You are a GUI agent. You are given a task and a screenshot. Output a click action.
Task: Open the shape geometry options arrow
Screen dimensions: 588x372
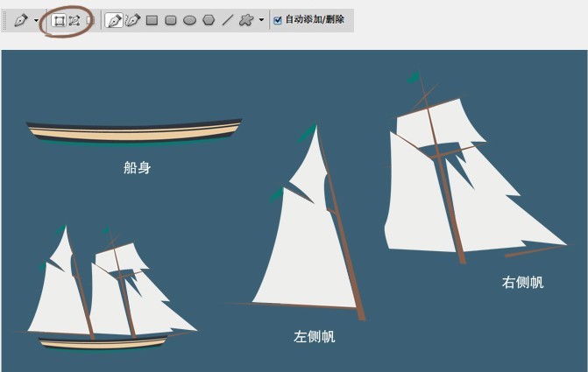pyautogui.click(x=261, y=20)
